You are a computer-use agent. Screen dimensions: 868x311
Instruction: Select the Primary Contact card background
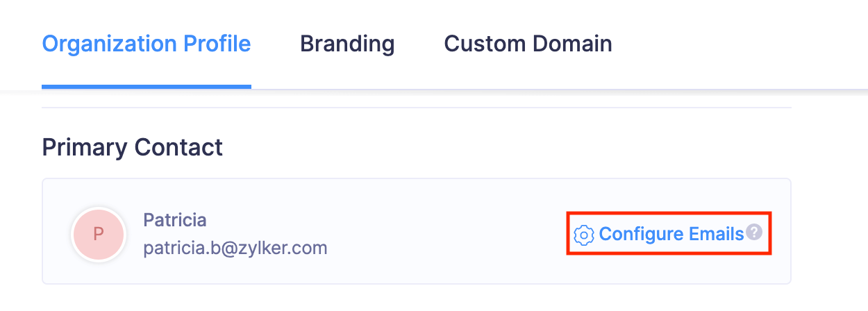(x=417, y=231)
